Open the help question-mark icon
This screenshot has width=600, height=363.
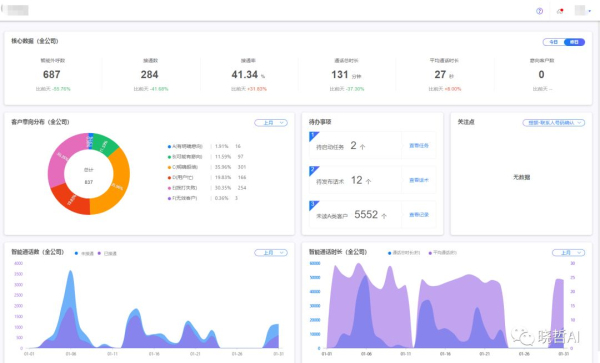539,11
